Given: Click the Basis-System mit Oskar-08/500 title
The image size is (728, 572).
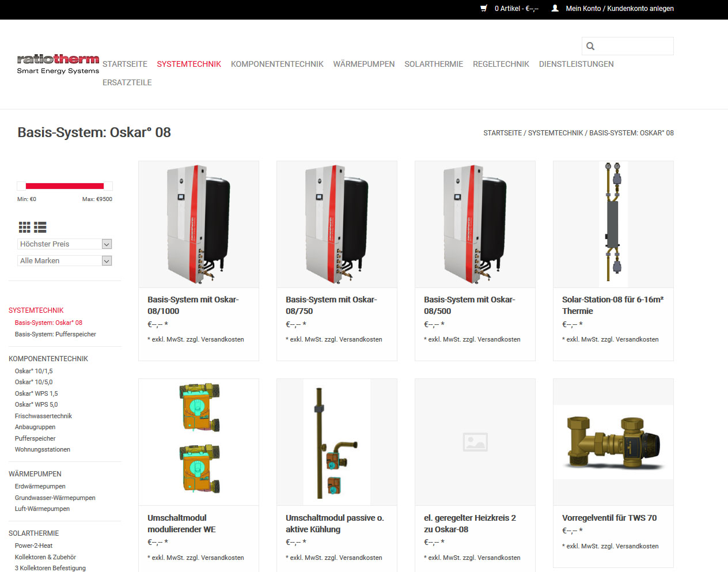Looking at the screenshot, I should (469, 305).
